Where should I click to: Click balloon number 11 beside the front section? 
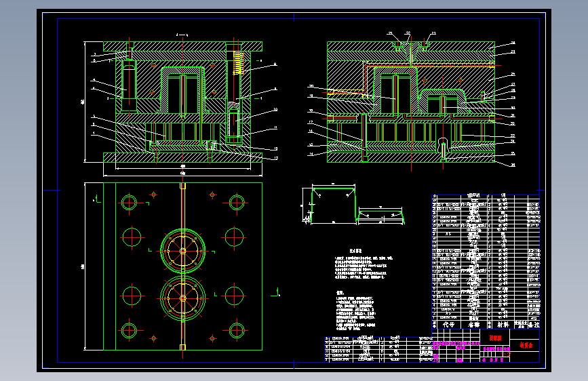[275, 127]
